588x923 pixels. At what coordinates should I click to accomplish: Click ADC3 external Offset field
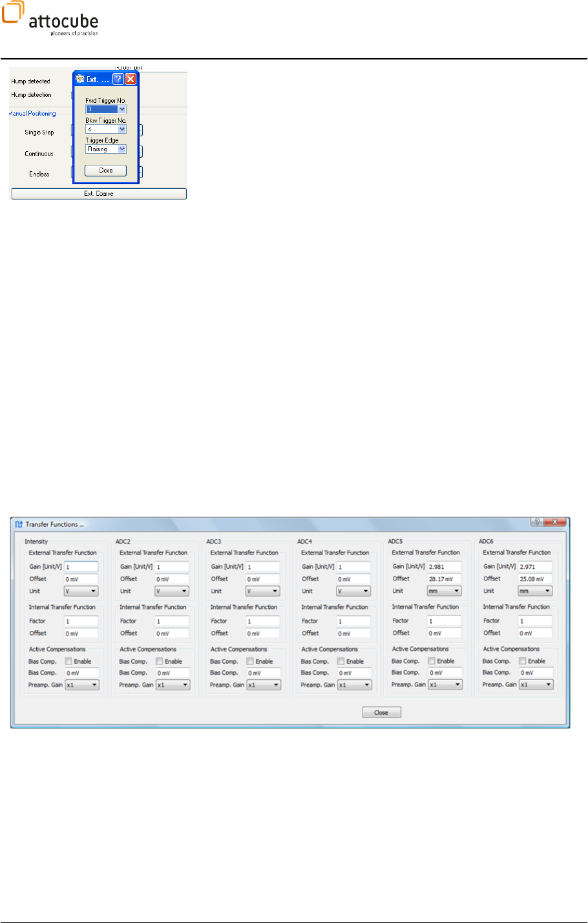coord(262,578)
